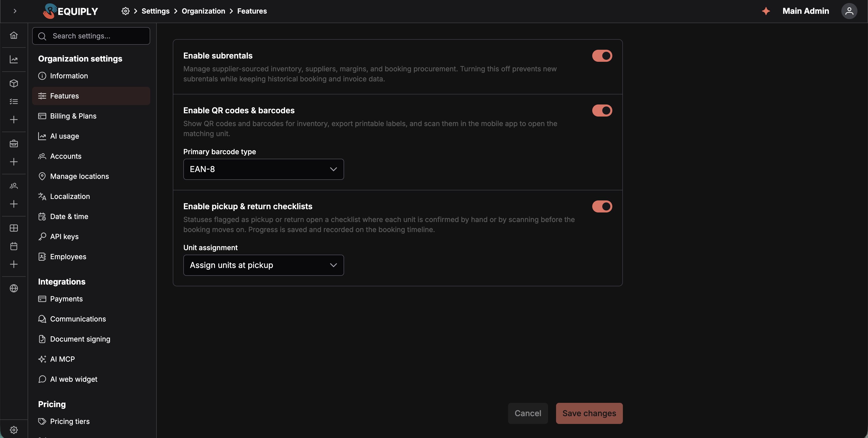Click Save changes button
The image size is (868, 438).
(x=589, y=413)
